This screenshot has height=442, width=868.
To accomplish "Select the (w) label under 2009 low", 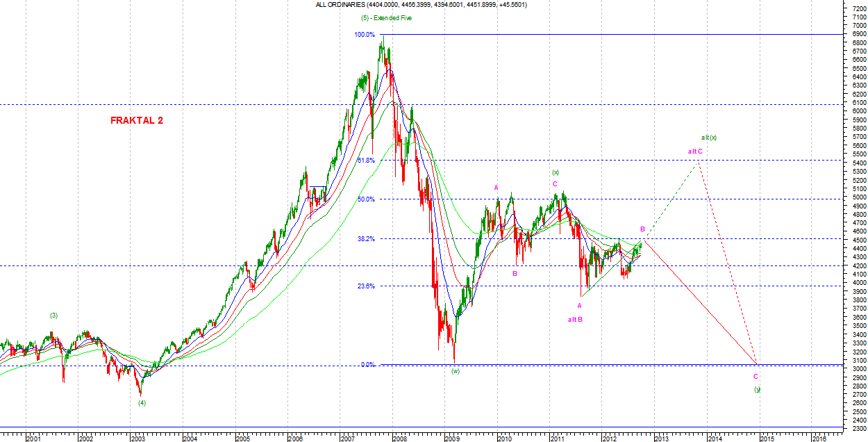I will click(x=455, y=371).
